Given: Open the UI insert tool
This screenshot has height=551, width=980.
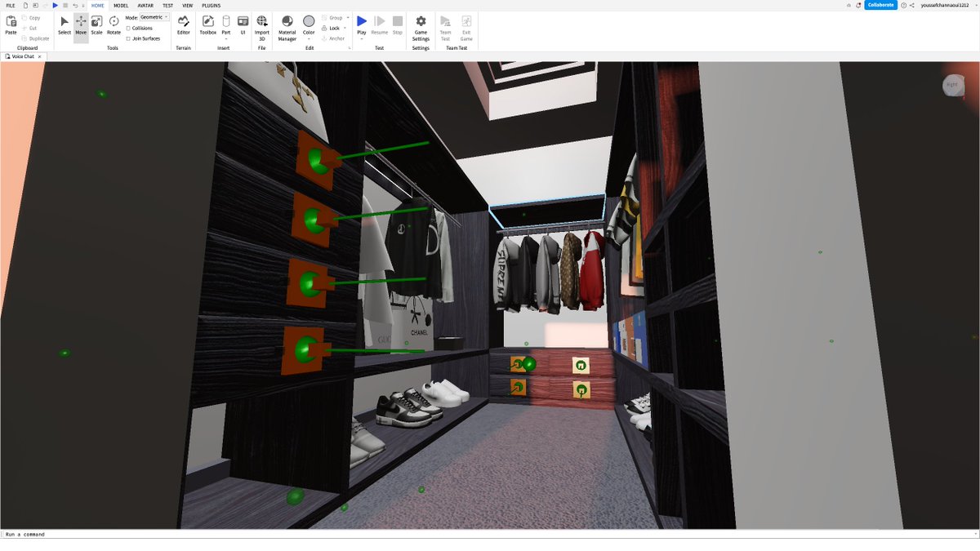Looking at the screenshot, I should [x=243, y=24].
